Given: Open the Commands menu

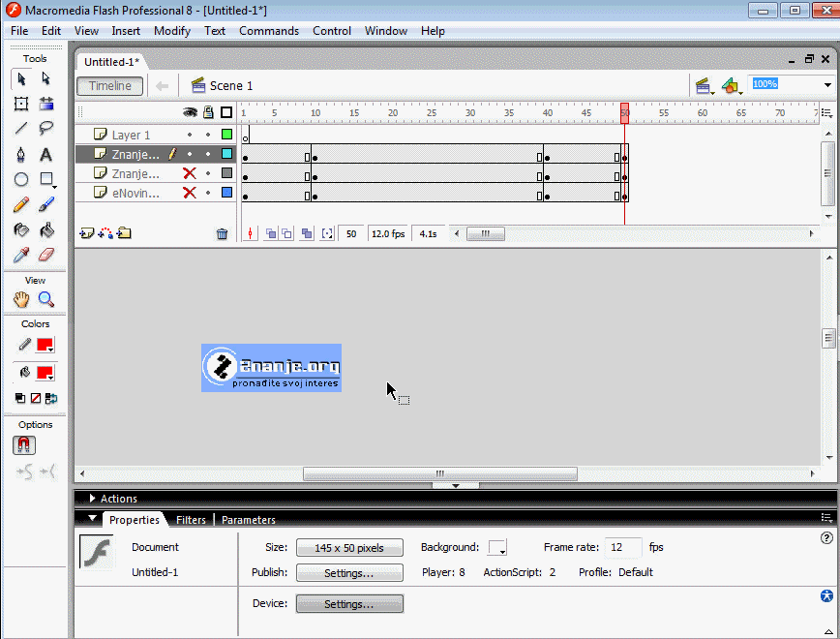Looking at the screenshot, I should tap(269, 31).
